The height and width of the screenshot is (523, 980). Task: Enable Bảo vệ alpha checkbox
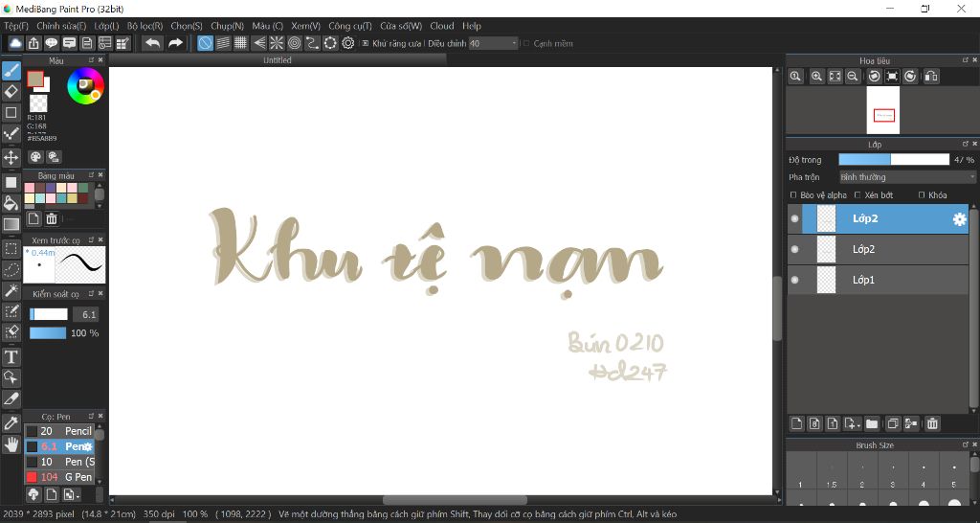point(793,195)
